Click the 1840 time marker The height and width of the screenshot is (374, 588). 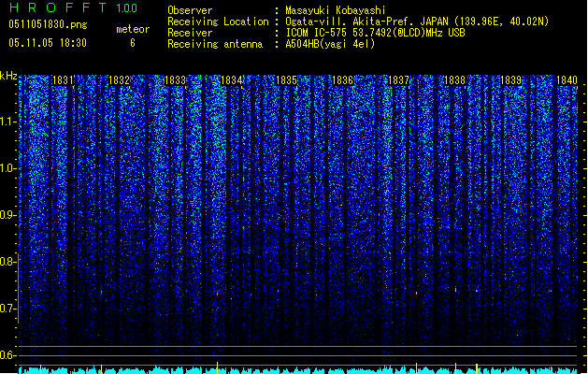tap(566, 79)
